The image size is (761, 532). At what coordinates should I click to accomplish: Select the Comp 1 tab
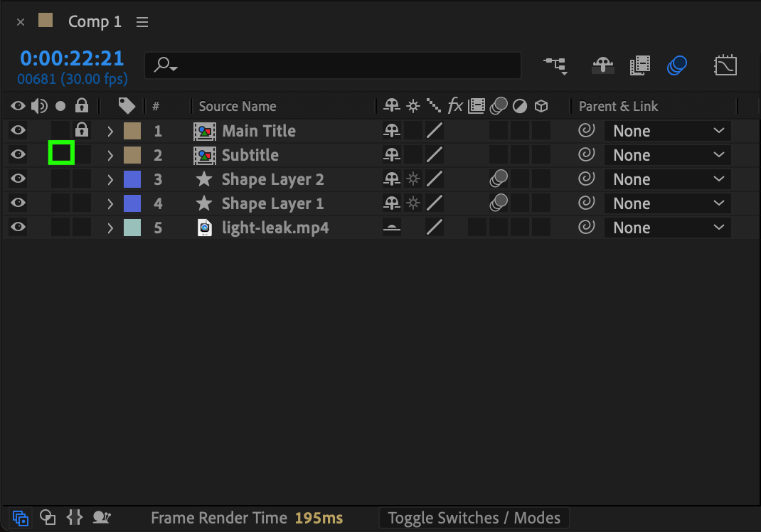95,21
